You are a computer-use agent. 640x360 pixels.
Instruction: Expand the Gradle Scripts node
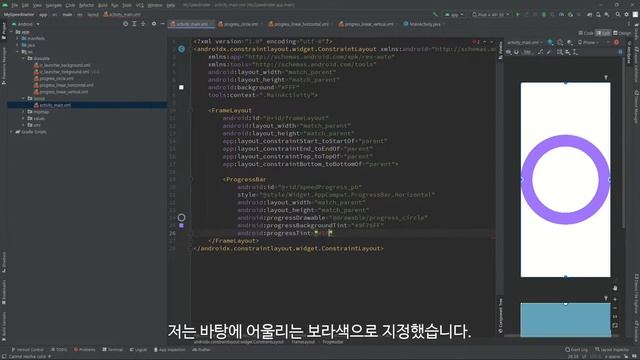tap(11, 132)
